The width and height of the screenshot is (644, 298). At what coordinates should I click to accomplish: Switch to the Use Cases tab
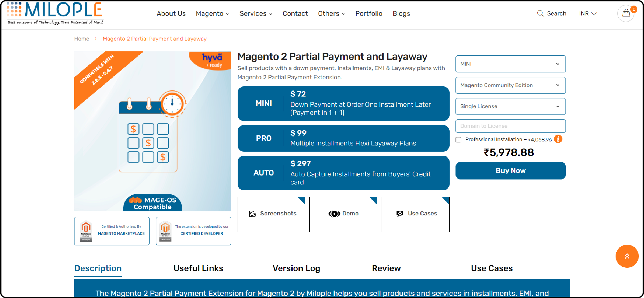click(492, 268)
